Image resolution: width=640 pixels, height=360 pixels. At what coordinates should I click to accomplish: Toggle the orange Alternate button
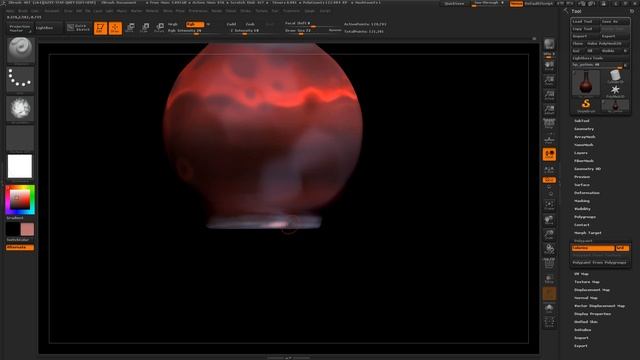click(20, 247)
